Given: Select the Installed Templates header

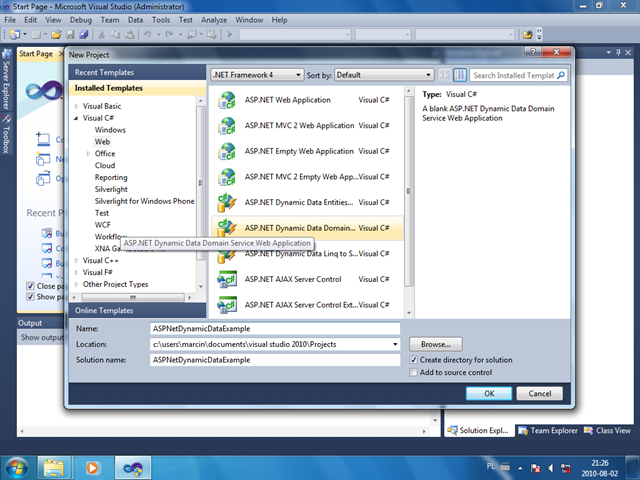Looking at the screenshot, I should 138,88.
